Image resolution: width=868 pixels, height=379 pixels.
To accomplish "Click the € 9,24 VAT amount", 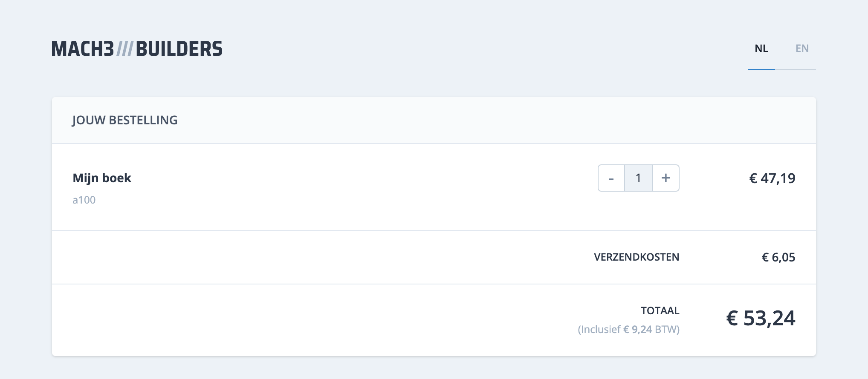I will pyautogui.click(x=637, y=330).
